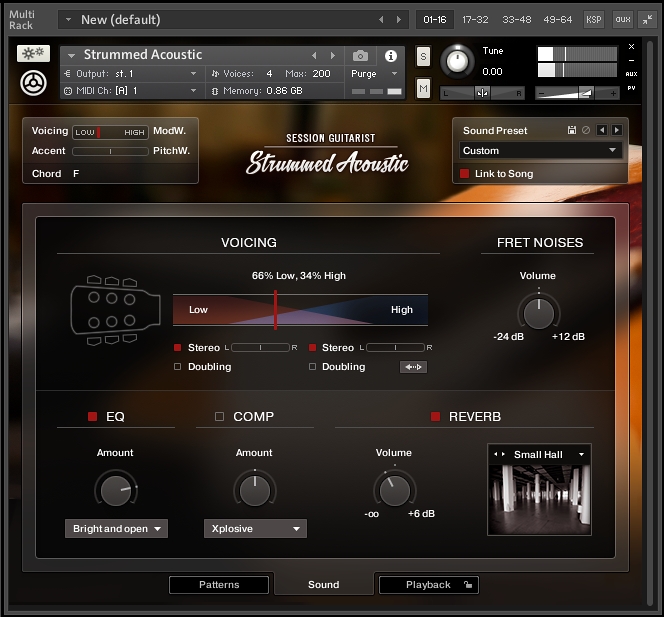
Task: Show instrument info icon
Action: click(x=390, y=55)
